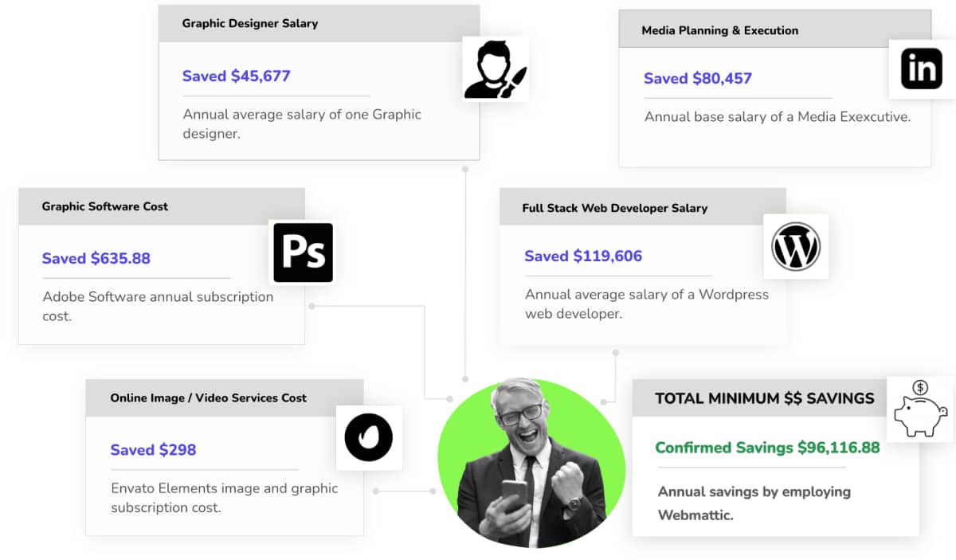Image resolution: width=956 pixels, height=560 pixels.
Task: Click the Envato Elements leaf icon
Action: point(368,437)
